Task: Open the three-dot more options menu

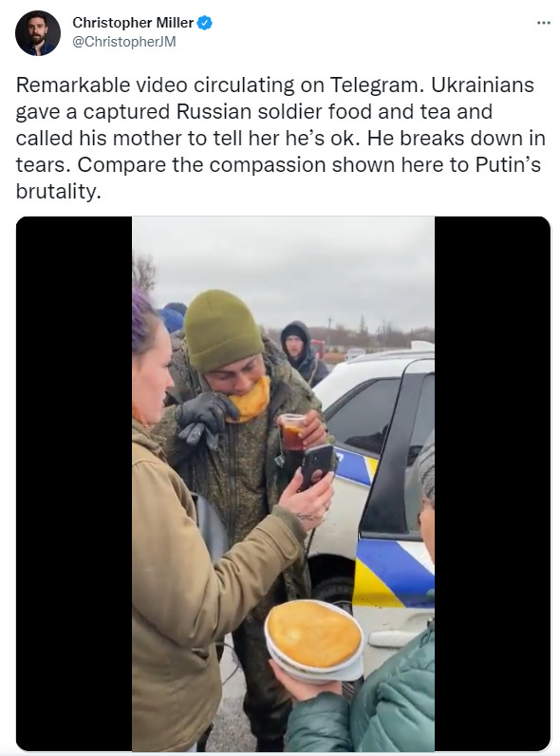Action: point(543,23)
